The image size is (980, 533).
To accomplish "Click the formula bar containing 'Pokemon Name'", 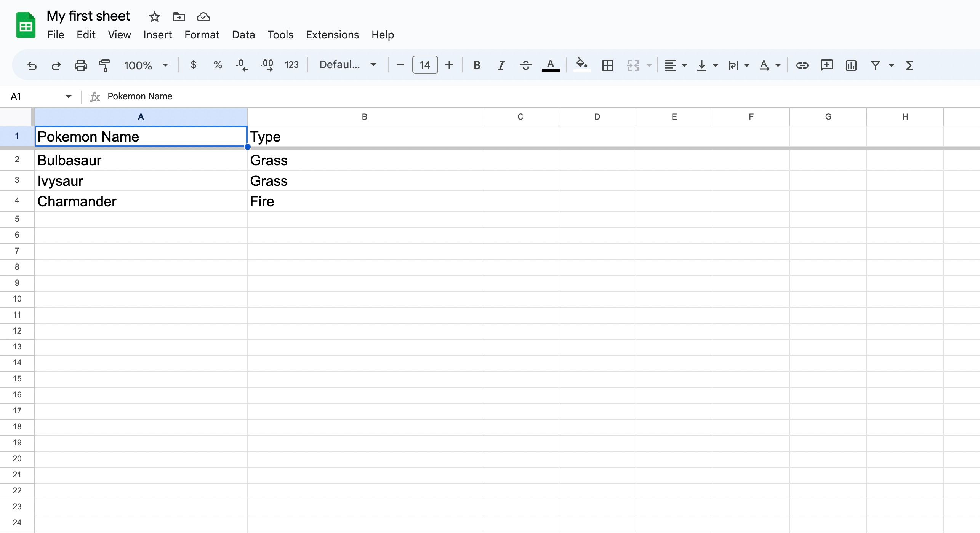I will click(x=541, y=96).
